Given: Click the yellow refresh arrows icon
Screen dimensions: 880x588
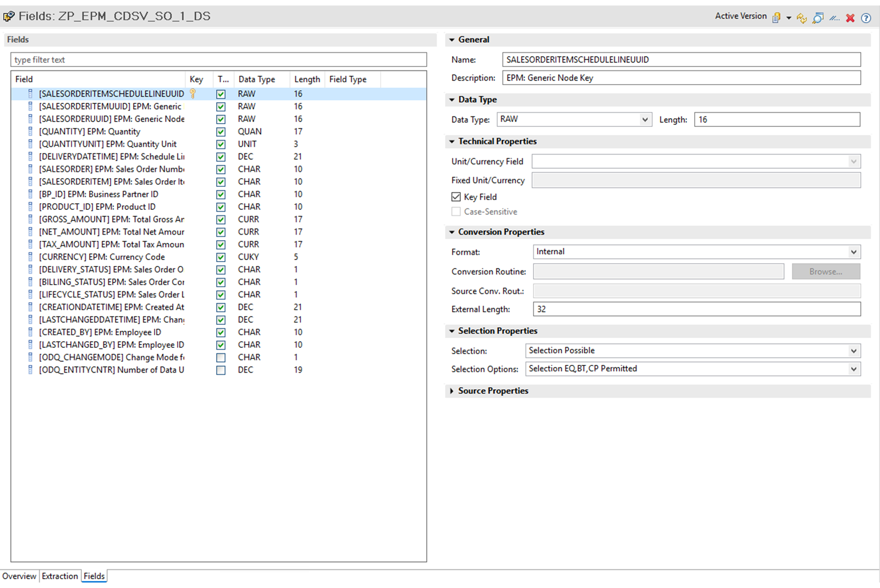Looking at the screenshot, I should coord(802,18).
